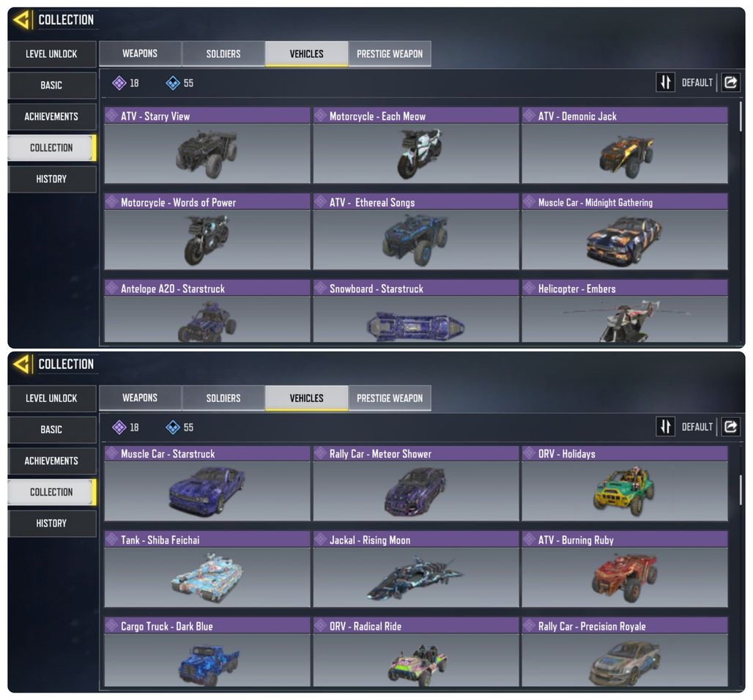The image size is (753, 700).
Task: Open HISTORY in the lower sidebar
Action: click(x=51, y=523)
